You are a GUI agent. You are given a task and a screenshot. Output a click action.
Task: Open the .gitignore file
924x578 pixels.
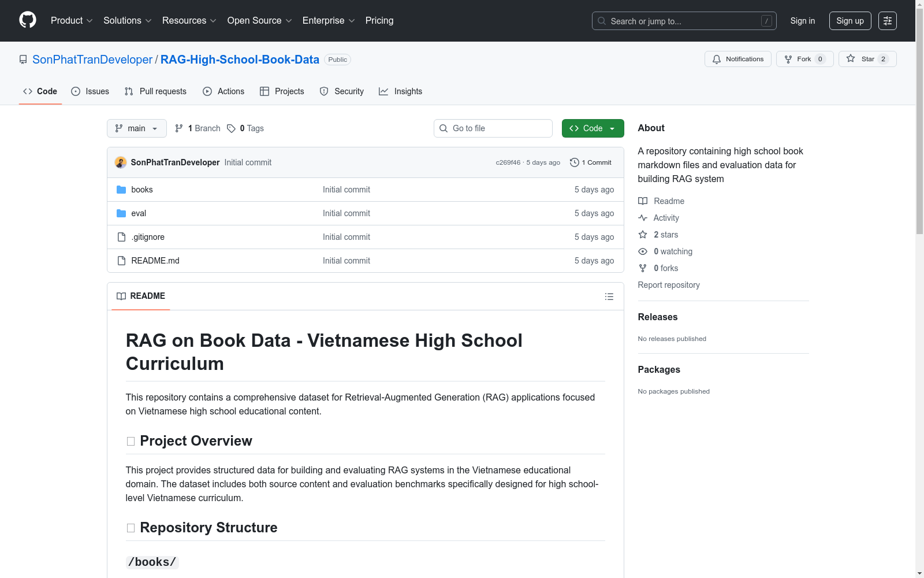(x=148, y=237)
